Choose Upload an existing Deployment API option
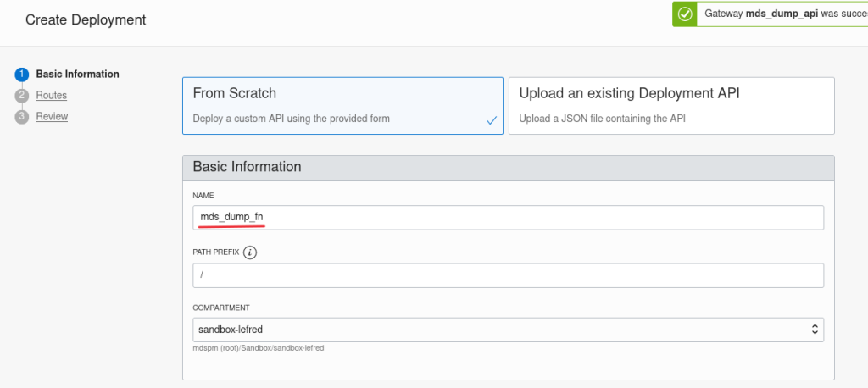The height and width of the screenshot is (388, 868). click(671, 106)
